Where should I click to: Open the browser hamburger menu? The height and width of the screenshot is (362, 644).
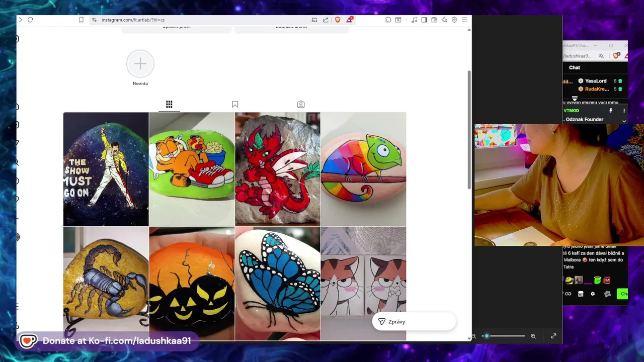464,20
